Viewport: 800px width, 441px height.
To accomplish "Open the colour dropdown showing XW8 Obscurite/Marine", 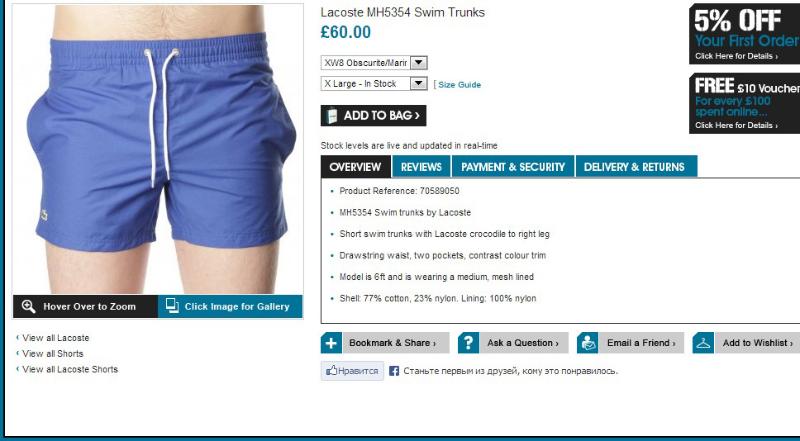I will 374,63.
